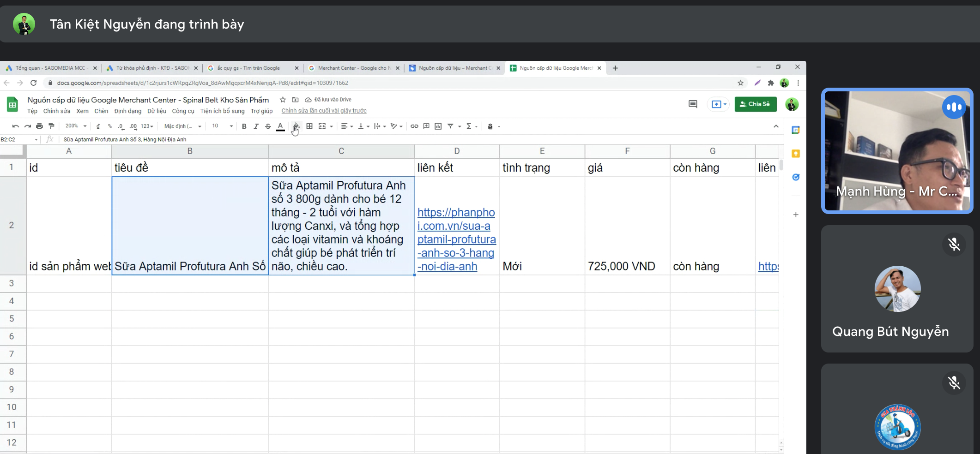Create a filter with funnel icon
The width and height of the screenshot is (980, 454).
point(450,126)
